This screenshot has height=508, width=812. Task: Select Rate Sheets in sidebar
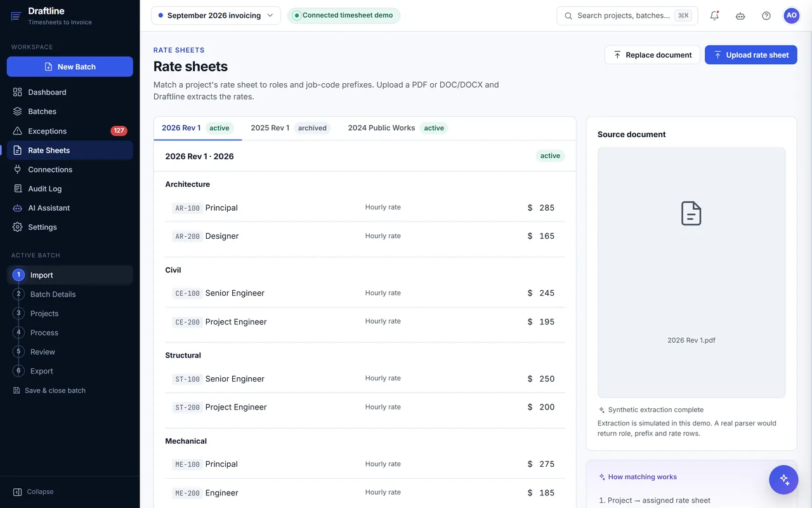coord(70,150)
